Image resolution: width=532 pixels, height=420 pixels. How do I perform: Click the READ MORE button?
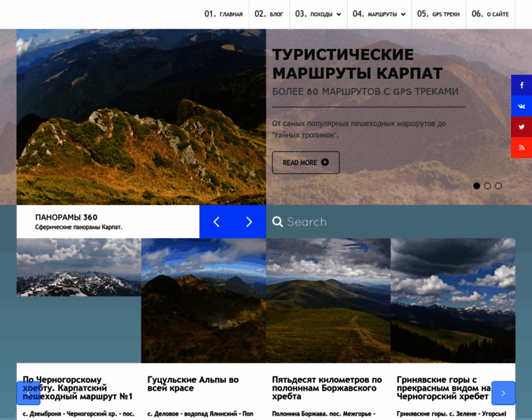[x=306, y=162]
